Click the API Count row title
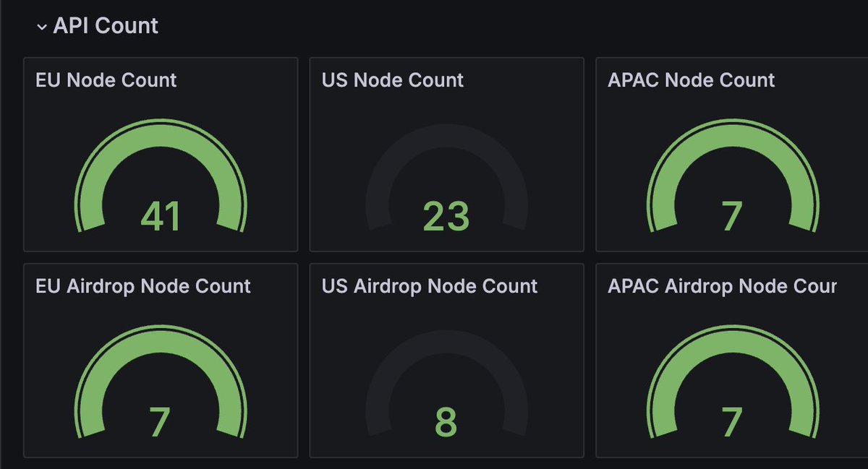 point(106,26)
